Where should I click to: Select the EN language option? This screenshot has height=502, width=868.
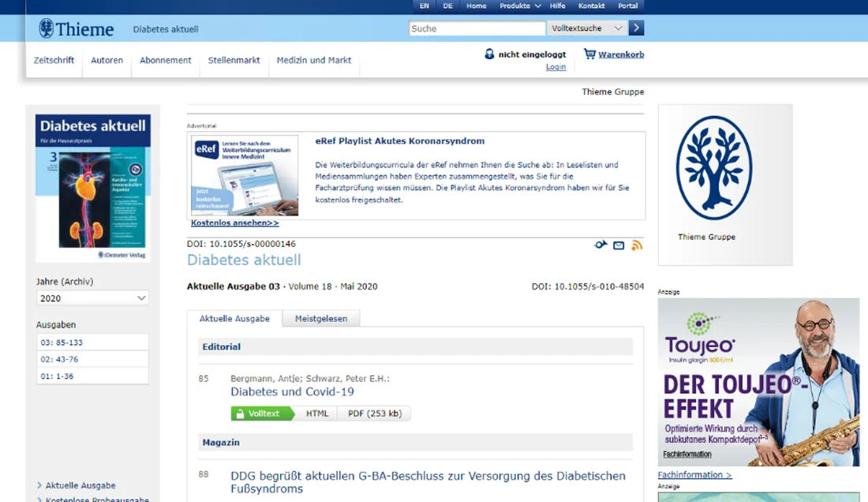pyautogui.click(x=424, y=6)
